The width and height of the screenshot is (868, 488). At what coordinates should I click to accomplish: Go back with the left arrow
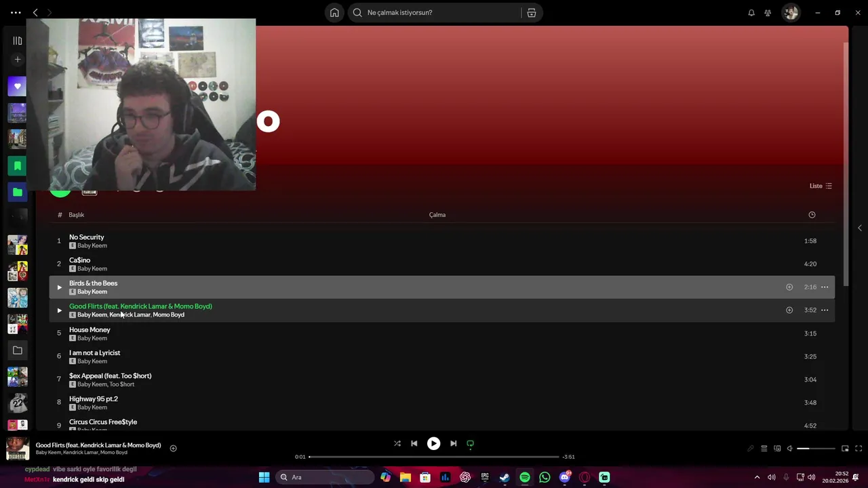coord(35,12)
